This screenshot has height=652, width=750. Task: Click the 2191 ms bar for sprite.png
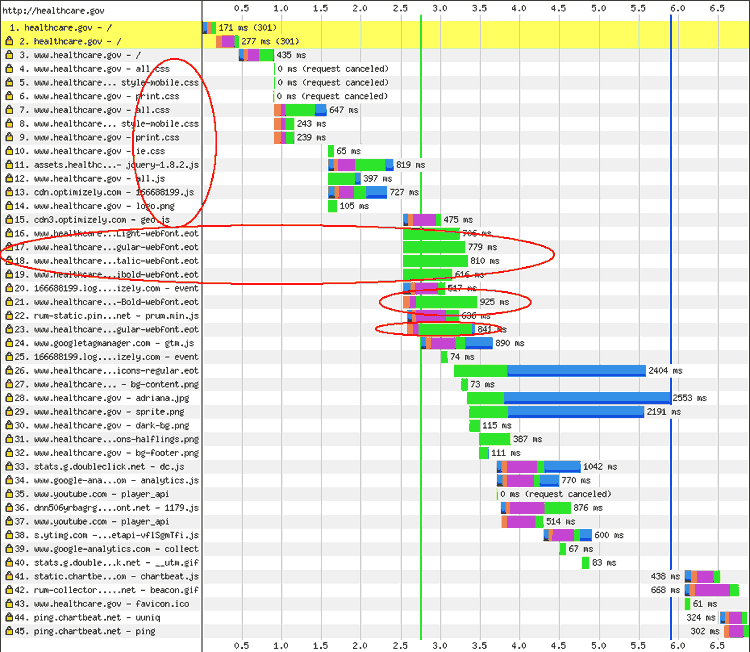[x=557, y=412]
